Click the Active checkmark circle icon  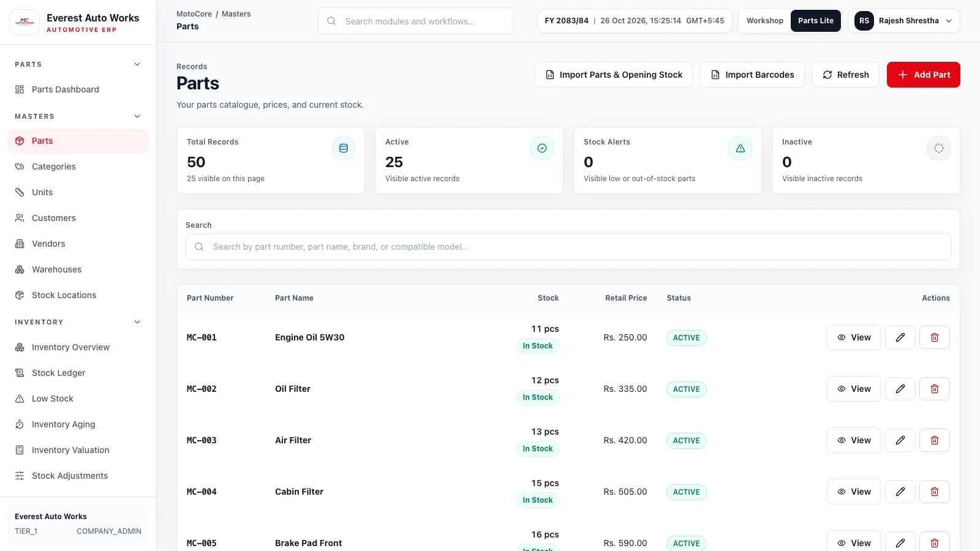(x=542, y=148)
